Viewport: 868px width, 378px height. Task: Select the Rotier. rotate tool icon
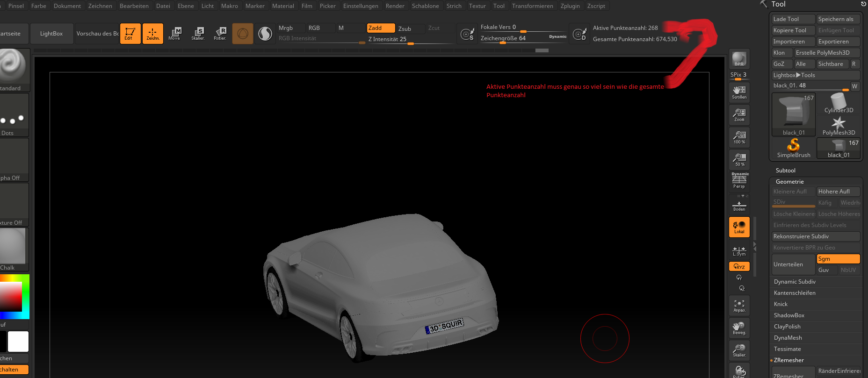point(220,34)
